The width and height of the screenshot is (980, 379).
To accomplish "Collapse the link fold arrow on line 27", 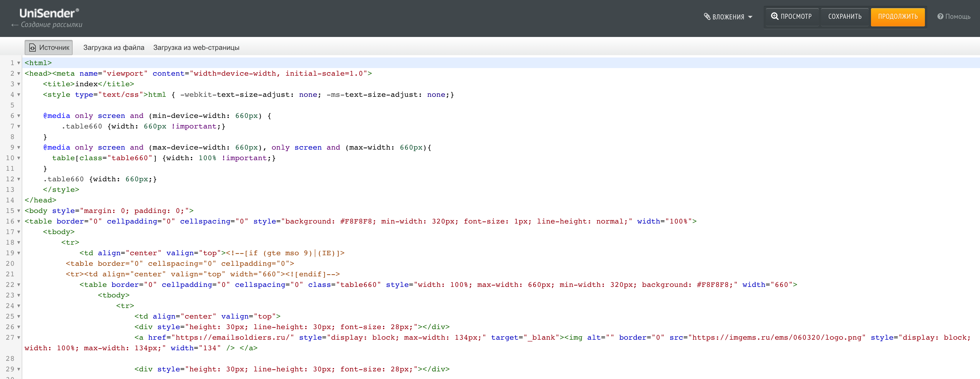I will click(19, 337).
